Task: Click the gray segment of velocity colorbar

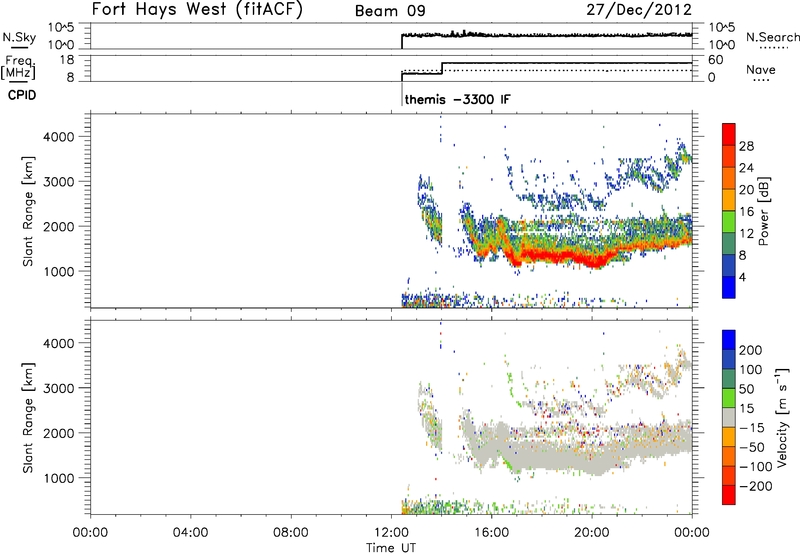Action: (x=729, y=417)
